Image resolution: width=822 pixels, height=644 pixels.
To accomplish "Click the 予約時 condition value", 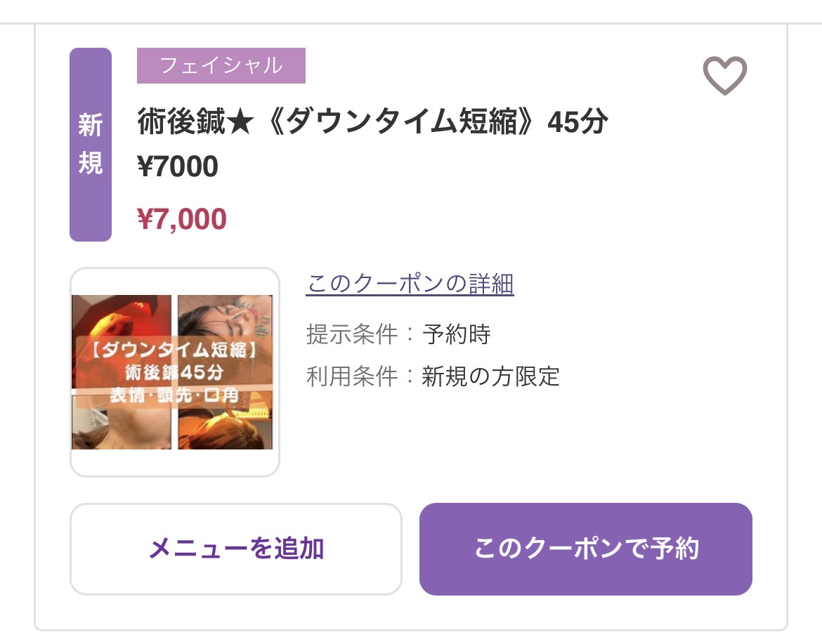I will click(x=457, y=334).
